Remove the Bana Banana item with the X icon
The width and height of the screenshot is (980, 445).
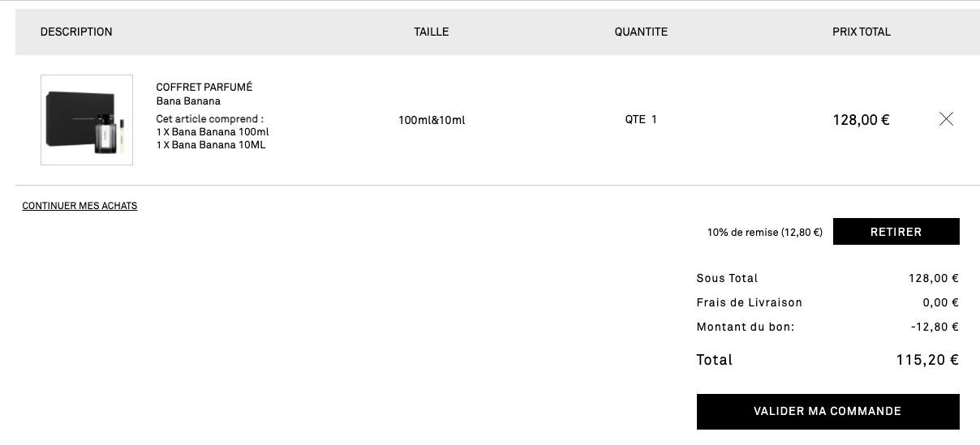(x=946, y=119)
